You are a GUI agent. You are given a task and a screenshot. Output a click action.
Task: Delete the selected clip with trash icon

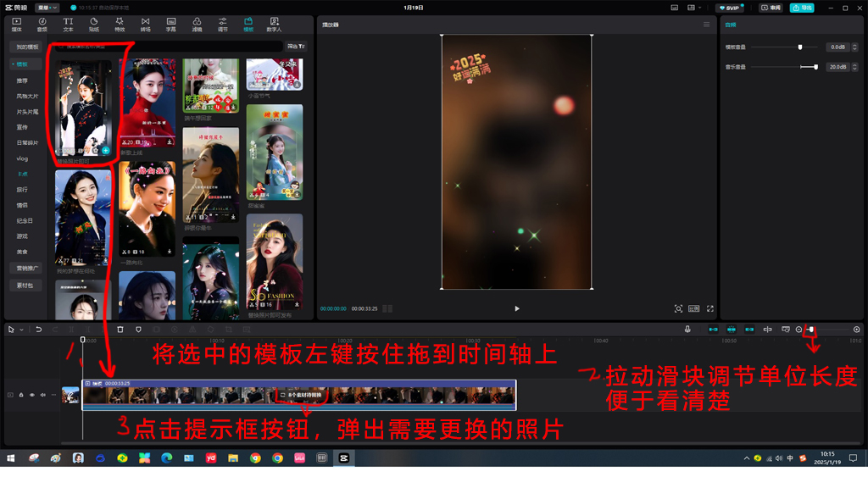click(120, 330)
